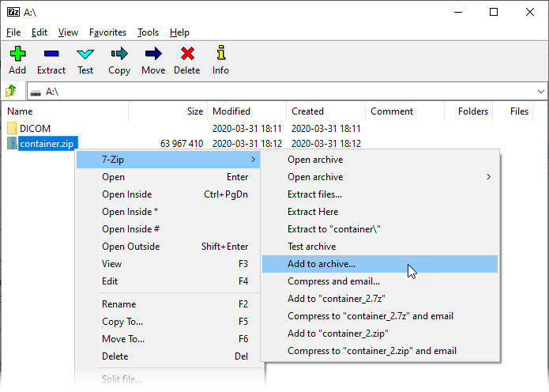Screen dimensions: 549x392
Task: Sort by the Name column header
Action: 65,111
